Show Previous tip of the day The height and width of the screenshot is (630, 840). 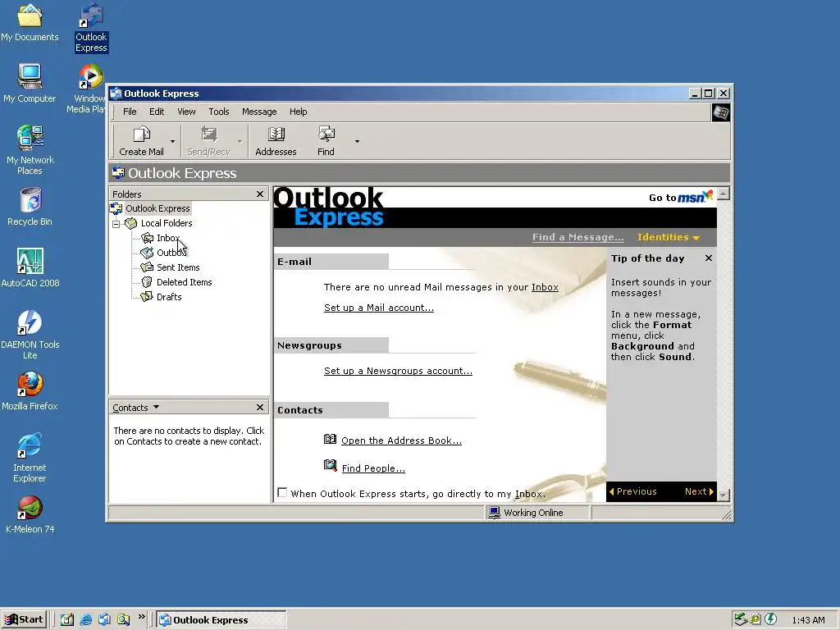632,491
